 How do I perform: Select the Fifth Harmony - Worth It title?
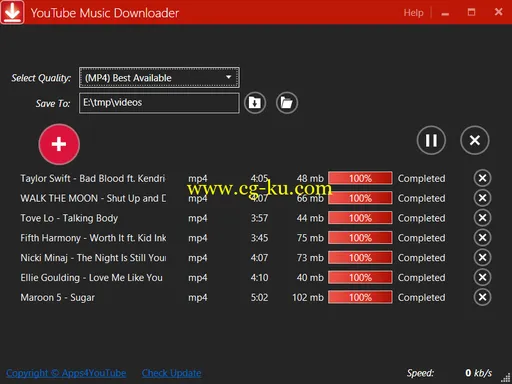93,238
